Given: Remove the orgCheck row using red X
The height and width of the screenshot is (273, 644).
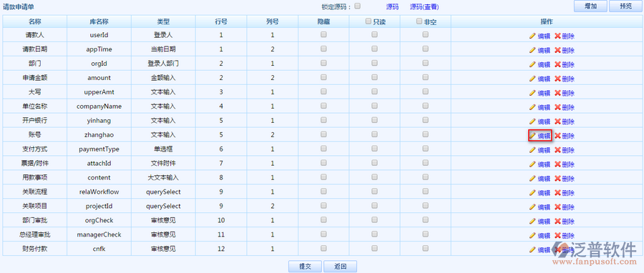Looking at the screenshot, I should pos(557,221).
